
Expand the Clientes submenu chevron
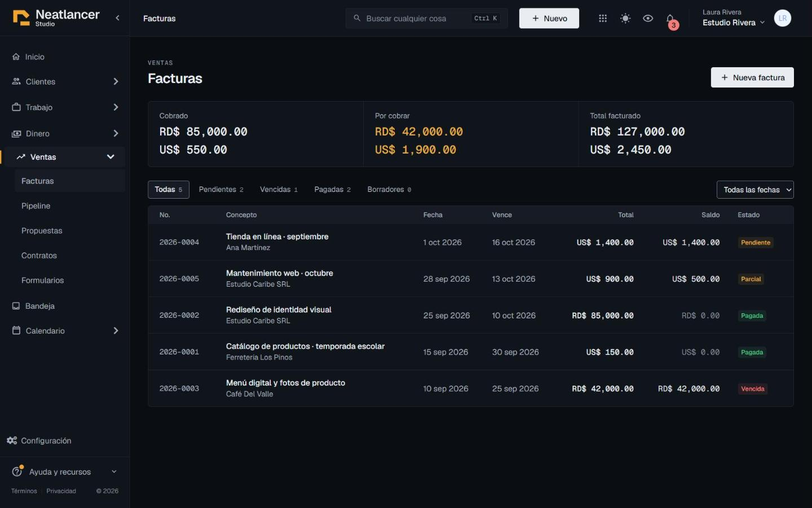coord(116,82)
